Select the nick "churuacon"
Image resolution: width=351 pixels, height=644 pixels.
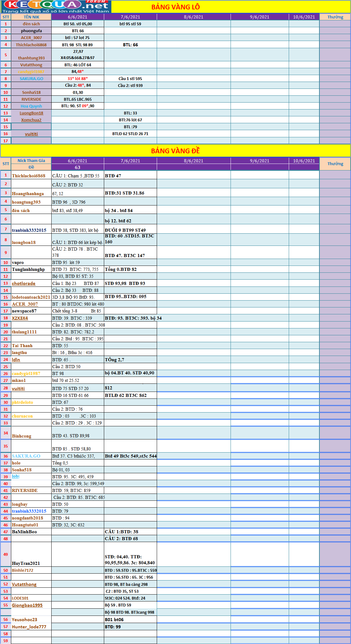click(x=22, y=416)
